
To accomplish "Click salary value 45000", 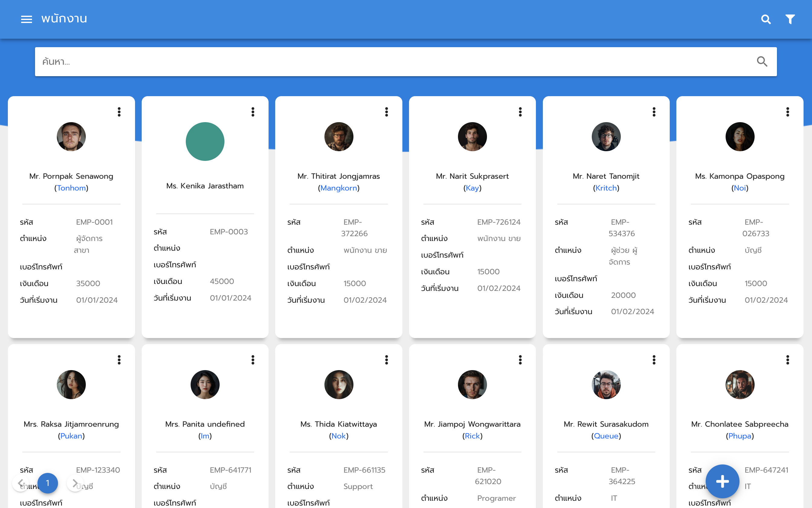I will 222,281.
